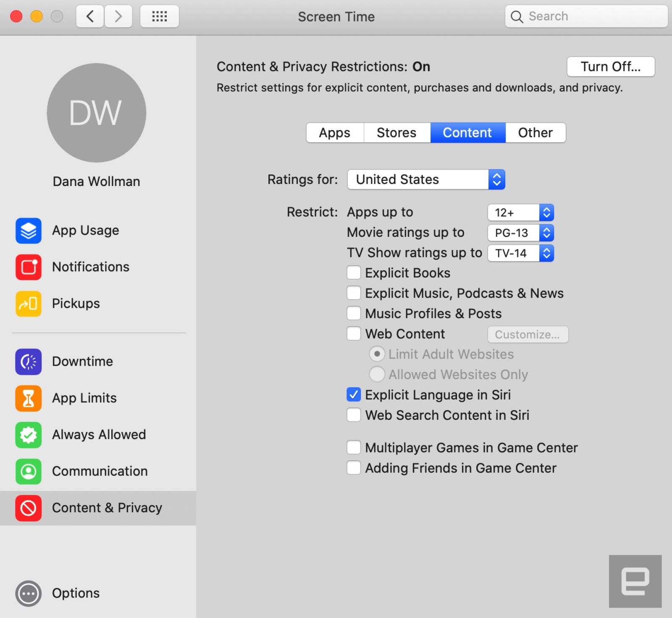
Task: Uncheck Explicit Language in Siri
Action: pos(354,395)
